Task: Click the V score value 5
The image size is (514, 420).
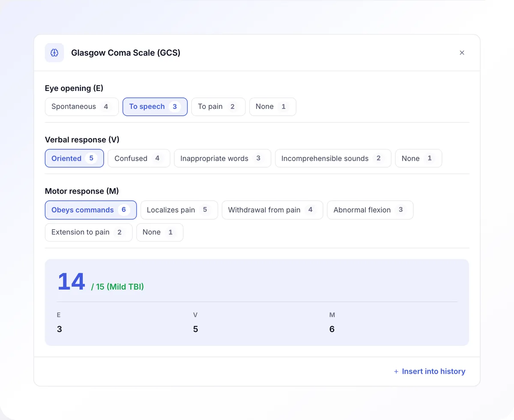Action: [x=196, y=329]
